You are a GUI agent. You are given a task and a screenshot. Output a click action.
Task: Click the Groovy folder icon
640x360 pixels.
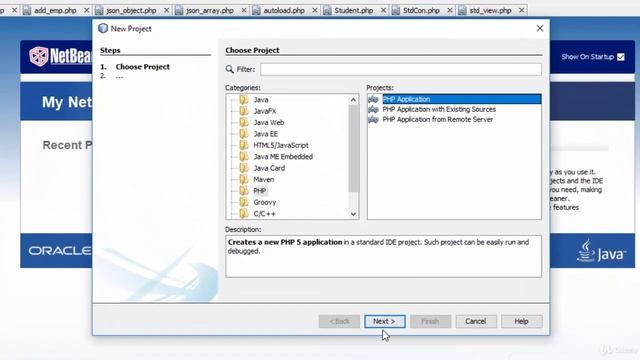[x=244, y=202]
